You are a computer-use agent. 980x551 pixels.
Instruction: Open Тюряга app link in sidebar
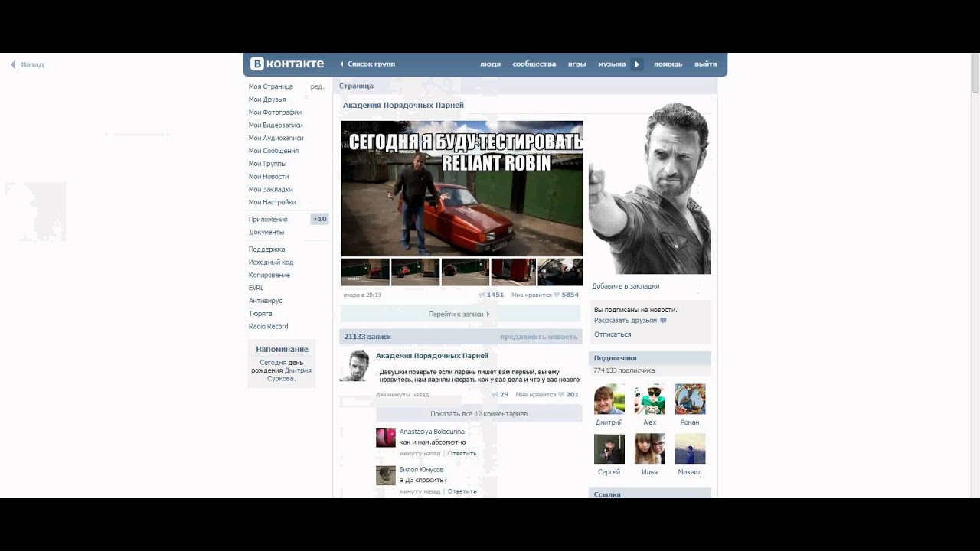click(x=260, y=314)
